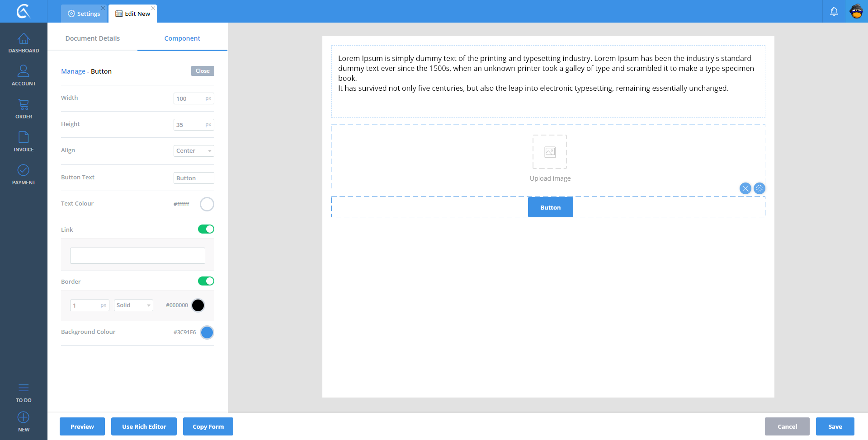The image size is (868, 440).
Task: Disable the Link toggle
Action: [206, 229]
